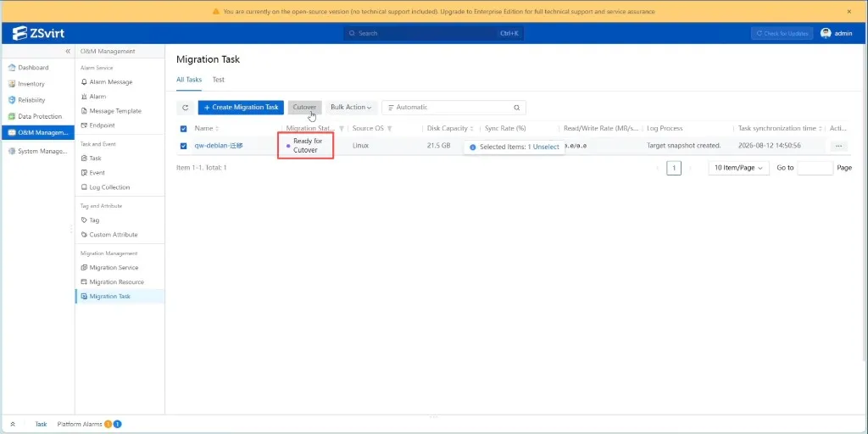Click Unselect in selected items popup
The width and height of the screenshot is (868, 434).
click(x=546, y=147)
